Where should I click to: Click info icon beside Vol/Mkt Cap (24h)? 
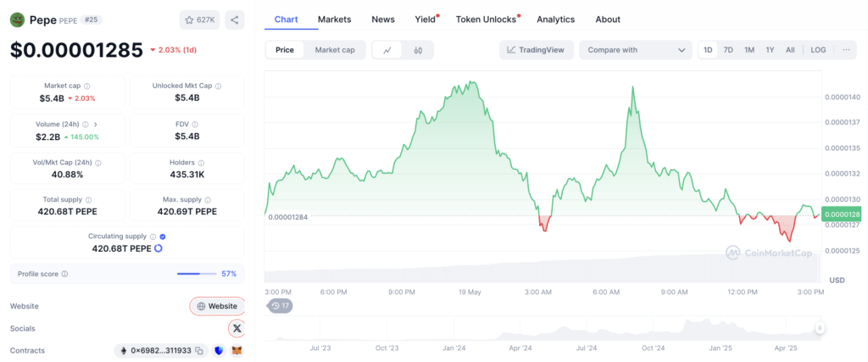point(98,164)
